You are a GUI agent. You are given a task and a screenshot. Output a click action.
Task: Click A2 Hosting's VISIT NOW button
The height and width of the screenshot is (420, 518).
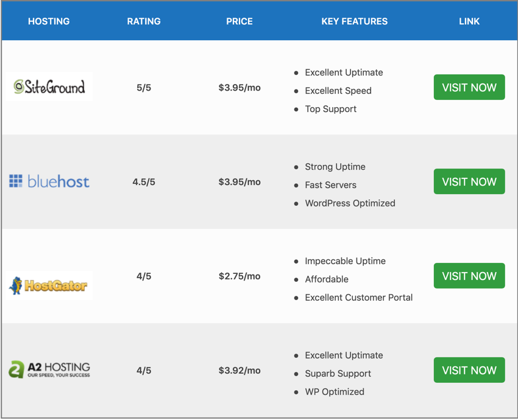tap(469, 370)
